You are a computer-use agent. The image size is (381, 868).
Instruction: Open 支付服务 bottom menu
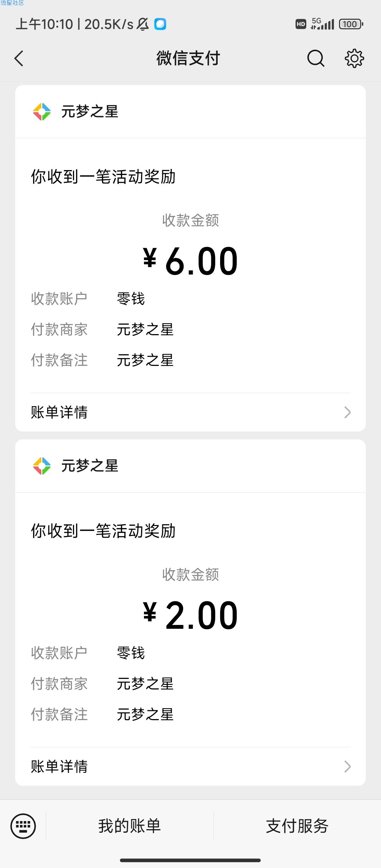point(297,826)
